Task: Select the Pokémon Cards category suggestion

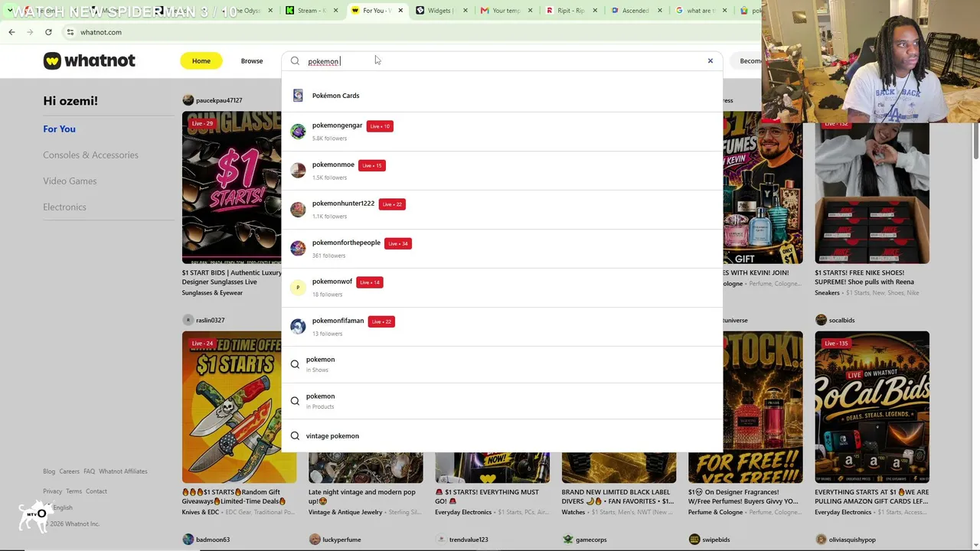Action: point(502,96)
